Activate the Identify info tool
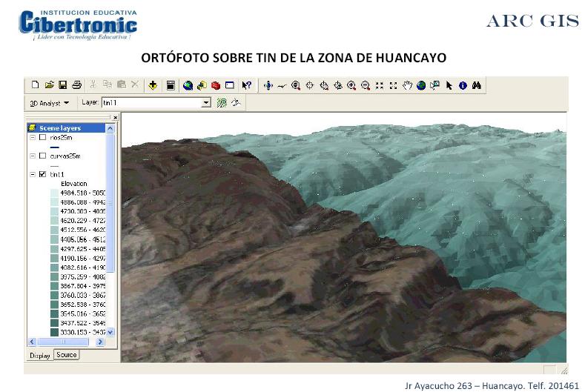585x392 pixels. pos(463,85)
